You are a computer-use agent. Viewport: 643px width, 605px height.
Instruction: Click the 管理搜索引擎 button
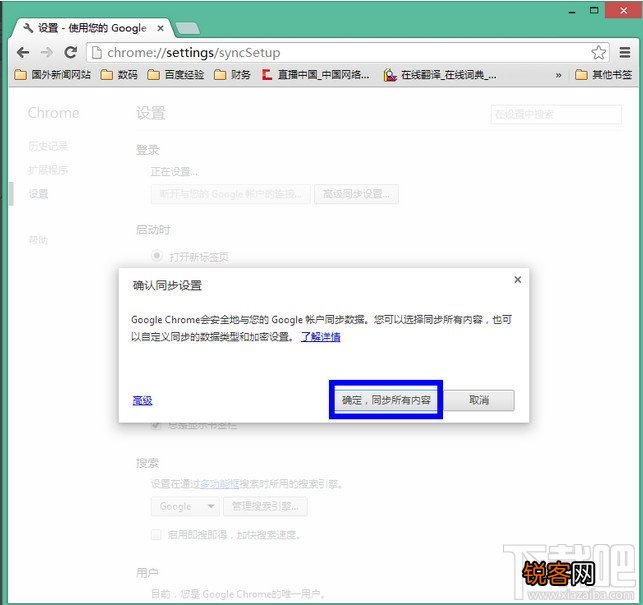click(265, 507)
